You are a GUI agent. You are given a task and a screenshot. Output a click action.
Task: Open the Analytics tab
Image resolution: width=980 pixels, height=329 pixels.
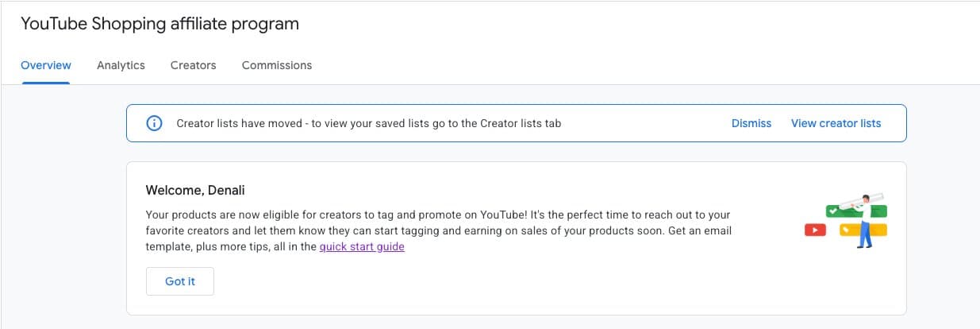point(121,65)
